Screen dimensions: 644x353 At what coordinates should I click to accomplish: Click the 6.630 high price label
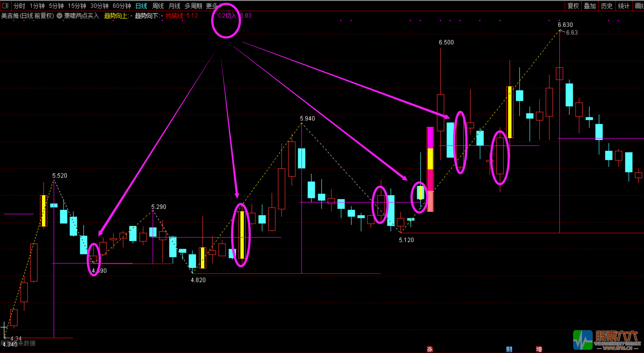tap(565, 25)
